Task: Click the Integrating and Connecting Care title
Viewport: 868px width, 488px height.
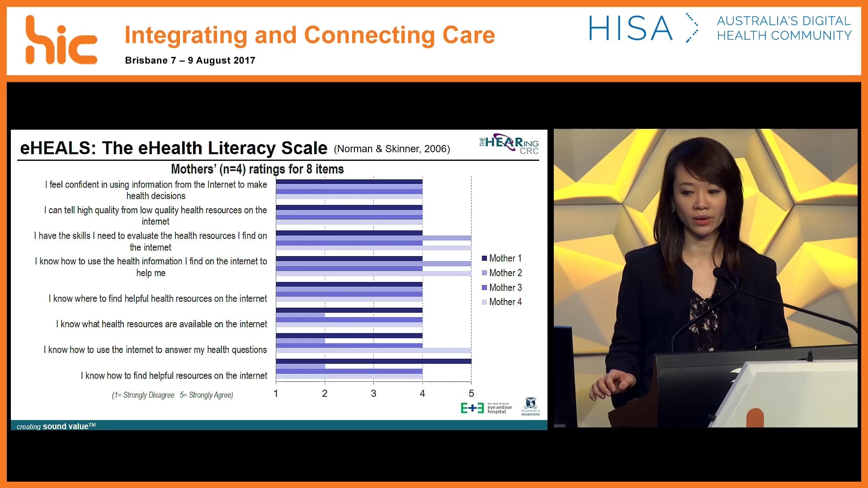Action: point(310,35)
